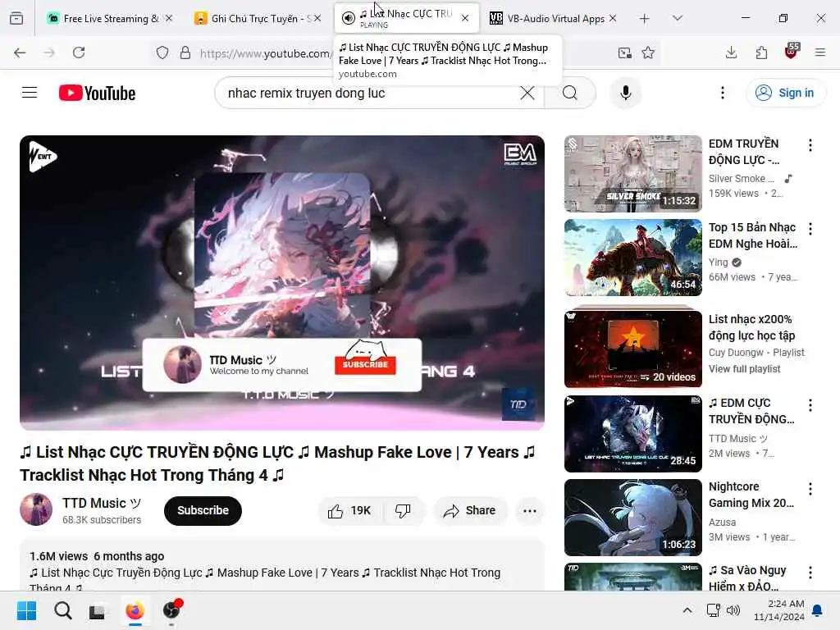840x630 pixels.
Task: Search with your voice microphone
Action: point(625,93)
